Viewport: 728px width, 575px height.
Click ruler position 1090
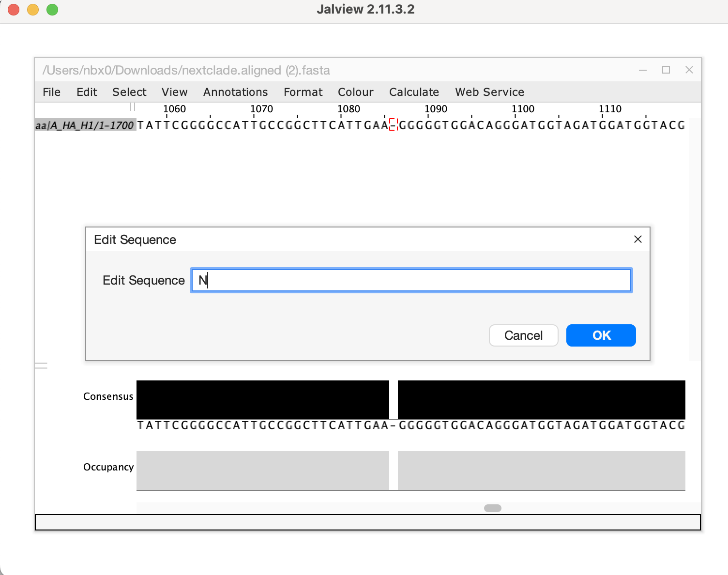tap(436, 109)
